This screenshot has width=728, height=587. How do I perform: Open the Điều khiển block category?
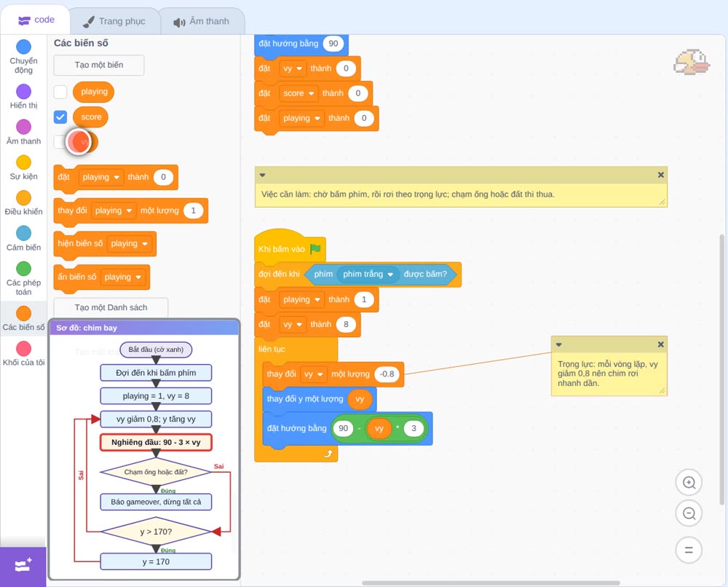point(23,203)
